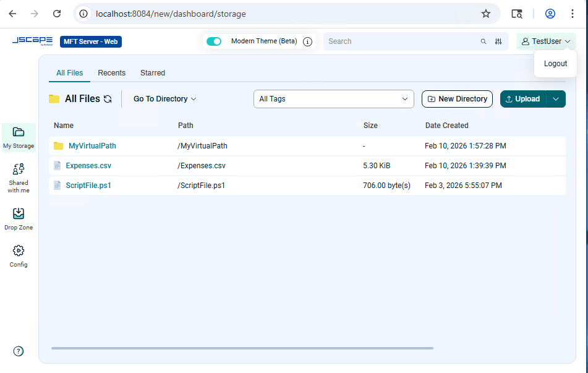Open the search filter sliders icon
Viewport: 588px width, 373px height.
498,41
